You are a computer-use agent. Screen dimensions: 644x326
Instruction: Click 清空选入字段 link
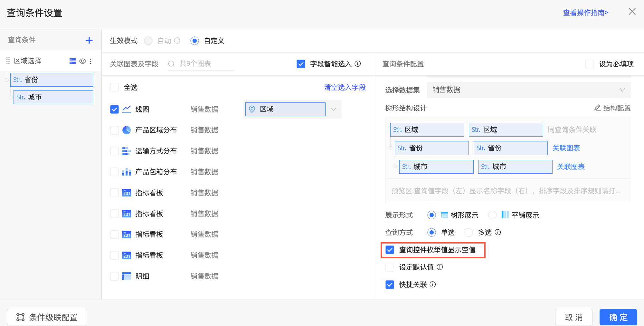(x=345, y=87)
